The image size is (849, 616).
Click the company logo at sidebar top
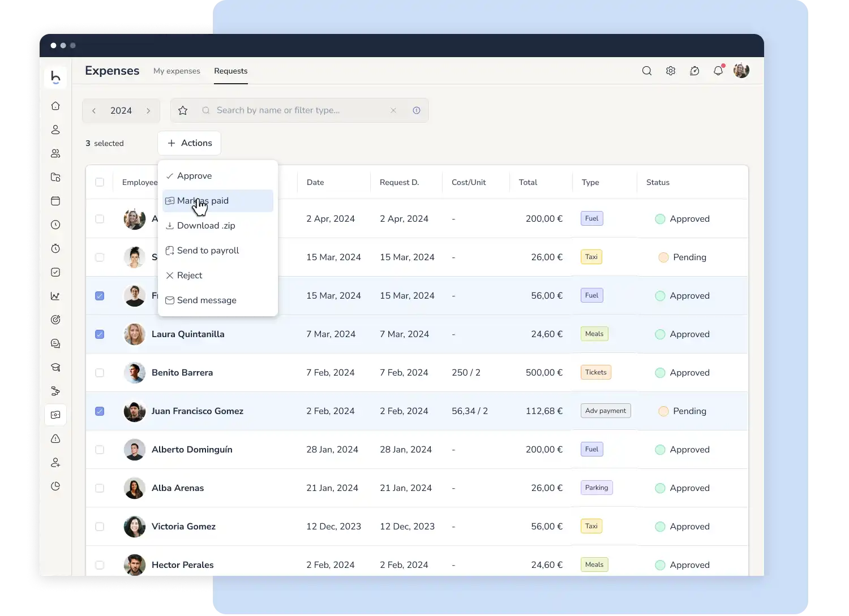pyautogui.click(x=55, y=77)
